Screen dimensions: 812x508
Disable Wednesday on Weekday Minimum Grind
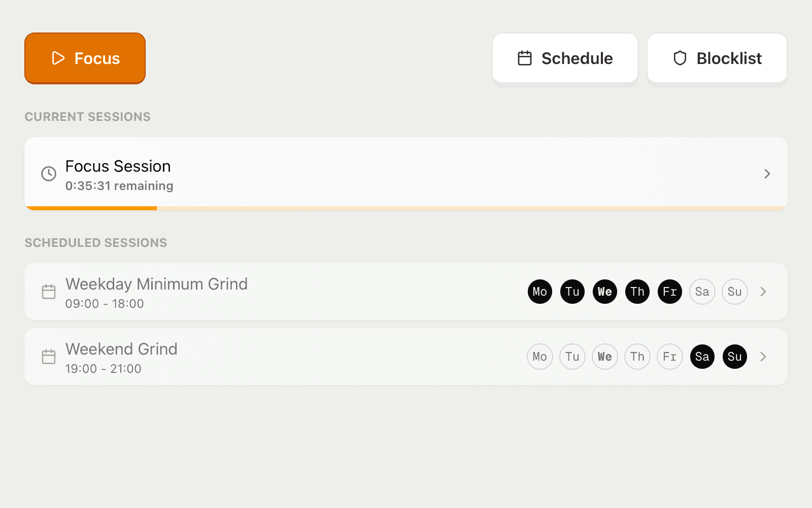pos(604,292)
